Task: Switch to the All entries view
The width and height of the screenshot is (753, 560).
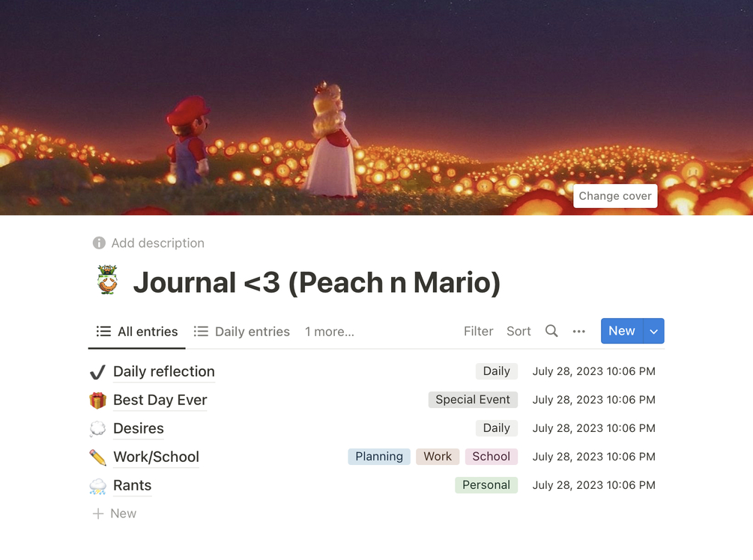Action: point(137,332)
